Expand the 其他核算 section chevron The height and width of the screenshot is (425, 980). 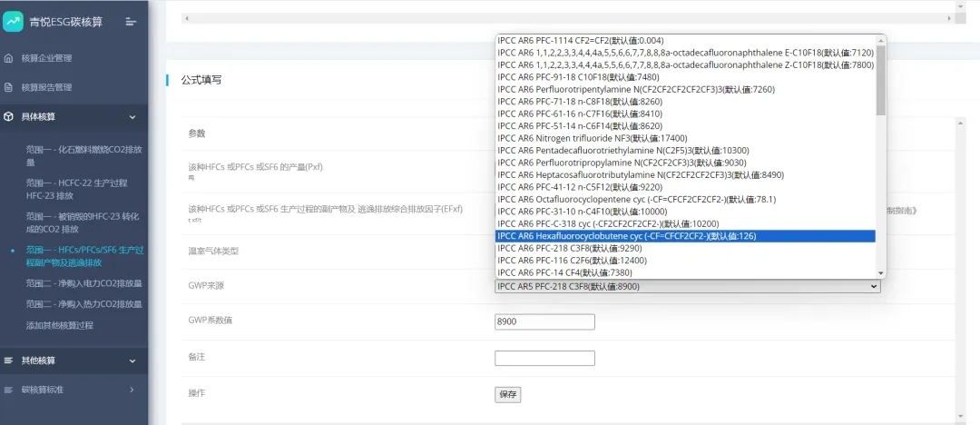click(x=132, y=361)
